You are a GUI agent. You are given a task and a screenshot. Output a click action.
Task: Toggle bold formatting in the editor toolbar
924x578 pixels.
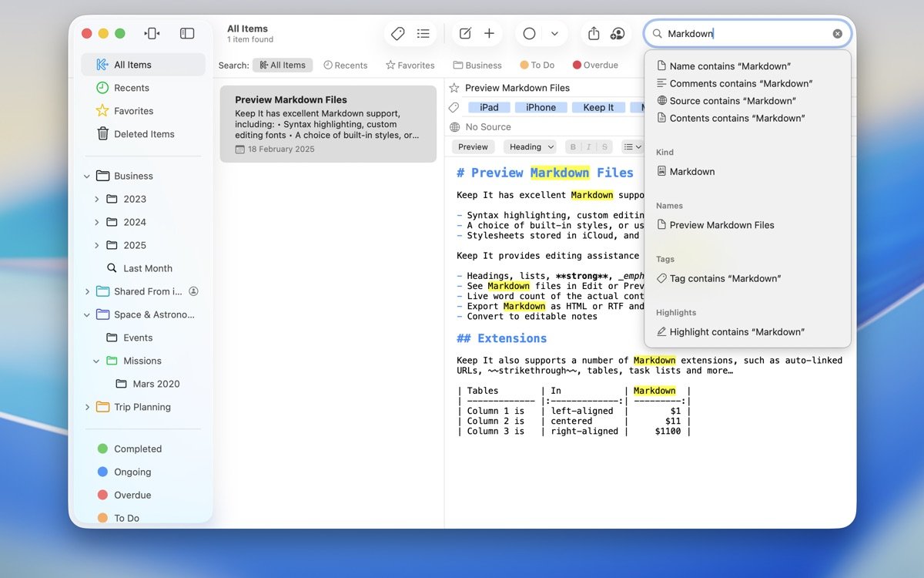573,147
